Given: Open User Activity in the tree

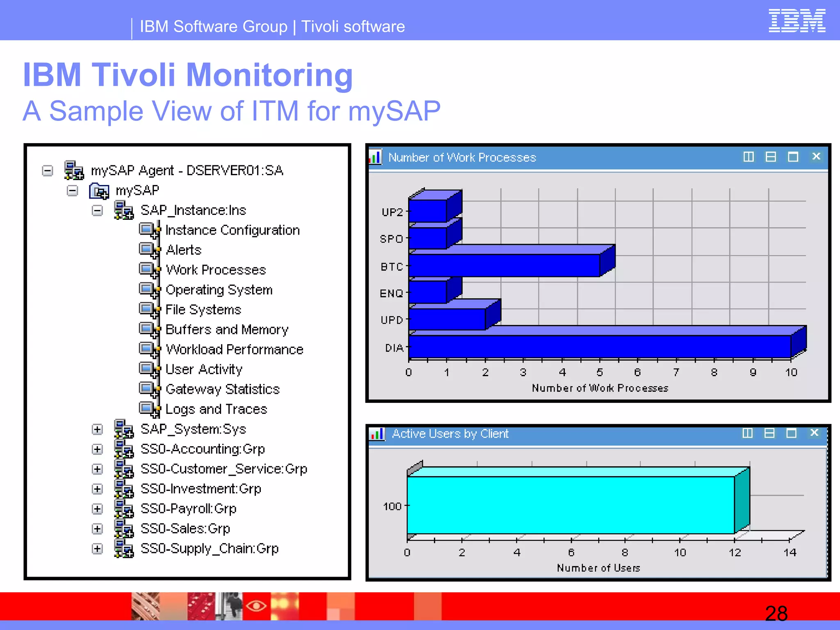Looking at the screenshot, I should click(x=204, y=370).
